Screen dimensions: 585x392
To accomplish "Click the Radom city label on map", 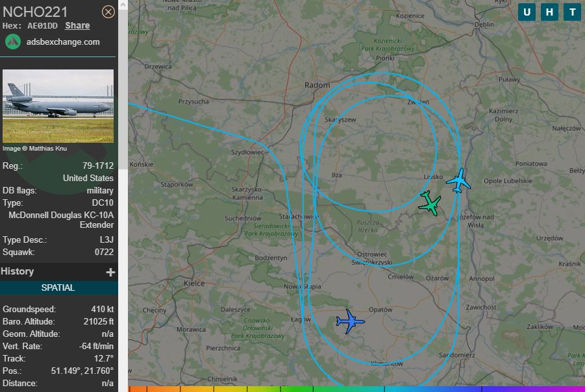I will click(x=317, y=85).
